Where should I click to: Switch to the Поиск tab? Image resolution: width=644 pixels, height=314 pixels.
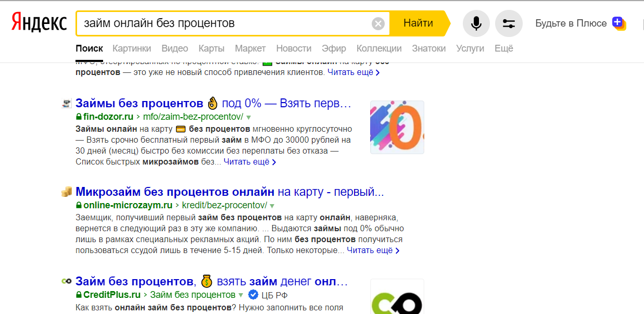click(89, 48)
